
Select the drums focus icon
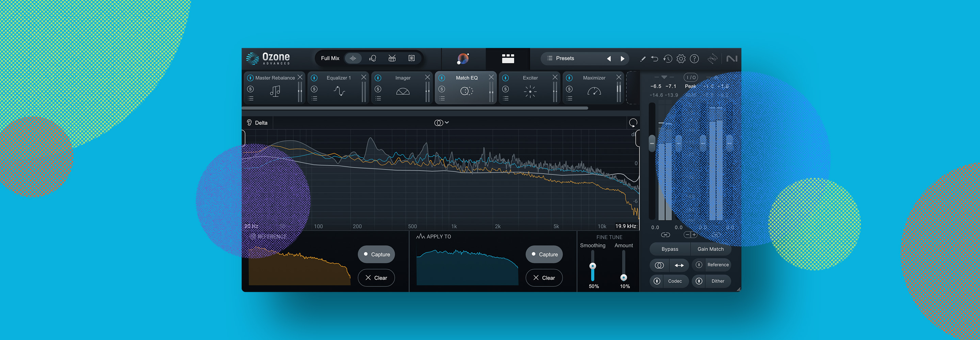point(392,58)
